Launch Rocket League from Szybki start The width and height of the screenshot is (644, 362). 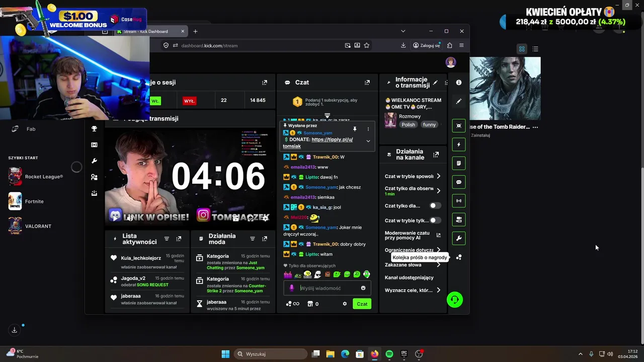[36, 176]
